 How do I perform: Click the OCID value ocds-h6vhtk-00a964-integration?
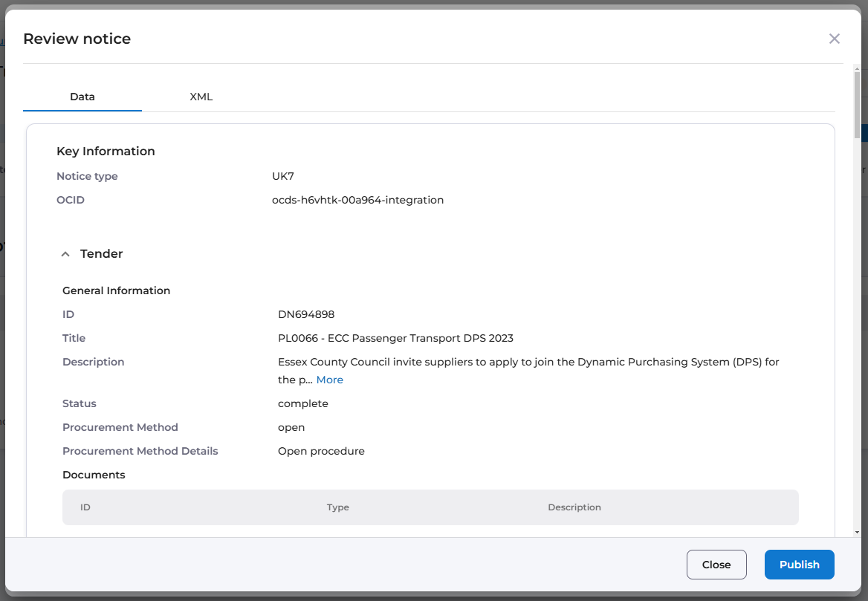(357, 200)
